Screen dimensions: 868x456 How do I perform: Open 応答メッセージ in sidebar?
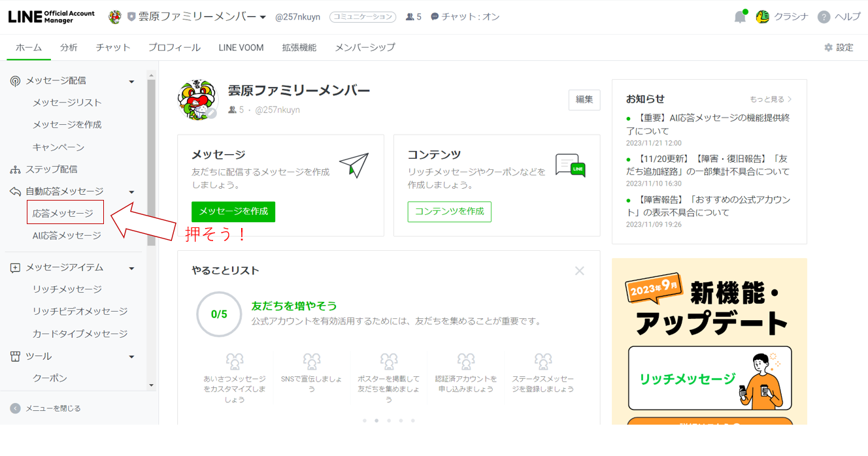(x=63, y=214)
